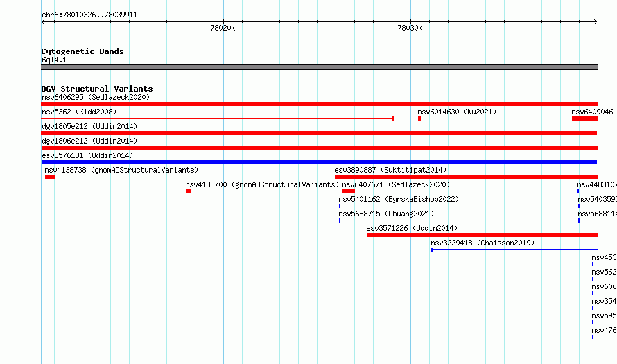Click the nsv5362 (Kidd2008) label

pos(79,112)
